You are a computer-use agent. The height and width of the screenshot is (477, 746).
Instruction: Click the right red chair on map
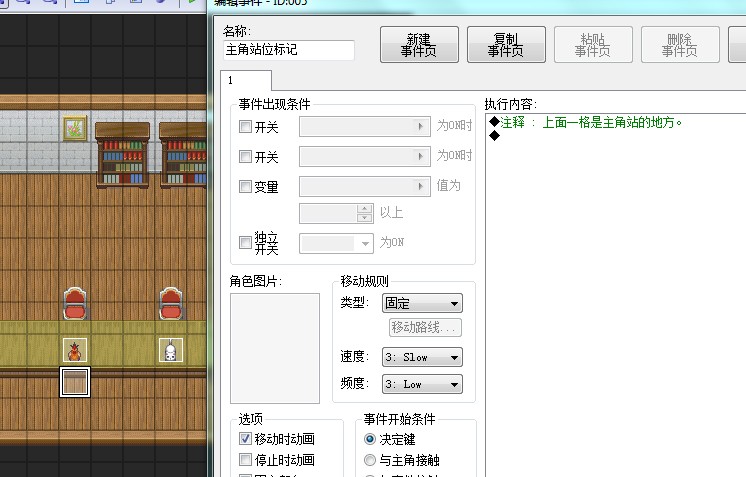click(x=171, y=303)
